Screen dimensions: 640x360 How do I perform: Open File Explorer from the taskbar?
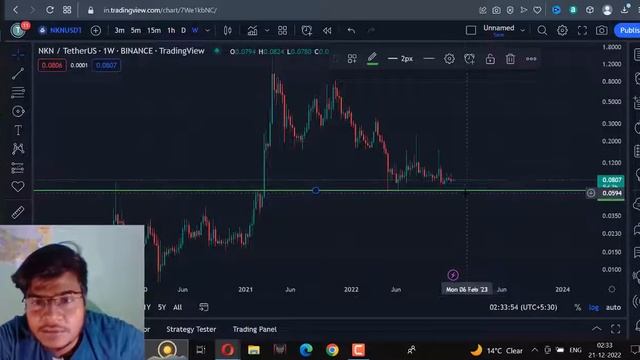[x=253, y=350]
